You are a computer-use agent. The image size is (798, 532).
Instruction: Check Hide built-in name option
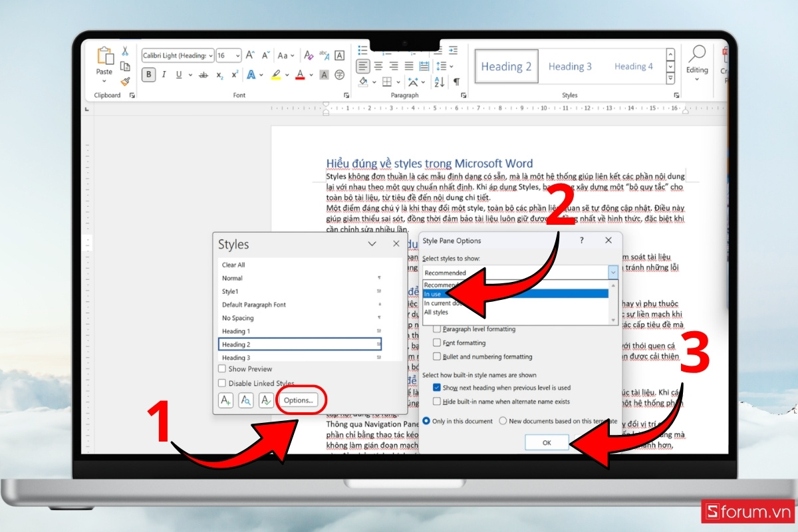coord(437,401)
